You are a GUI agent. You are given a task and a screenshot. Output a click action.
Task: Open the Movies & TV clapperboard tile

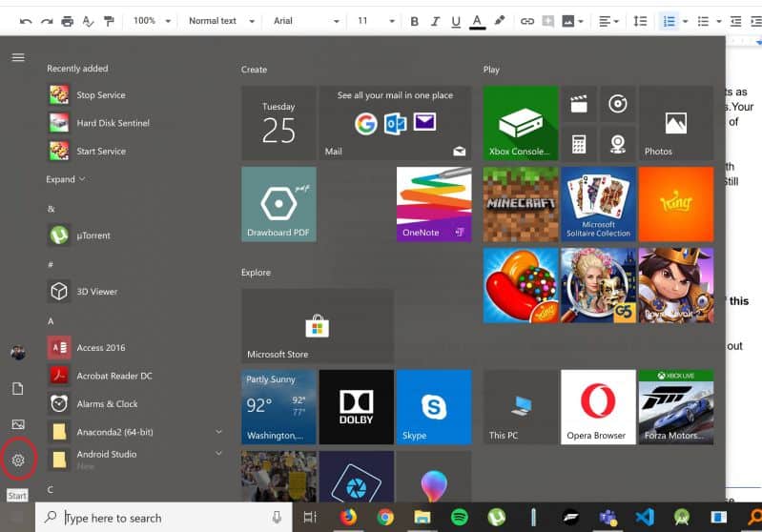point(579,104)
